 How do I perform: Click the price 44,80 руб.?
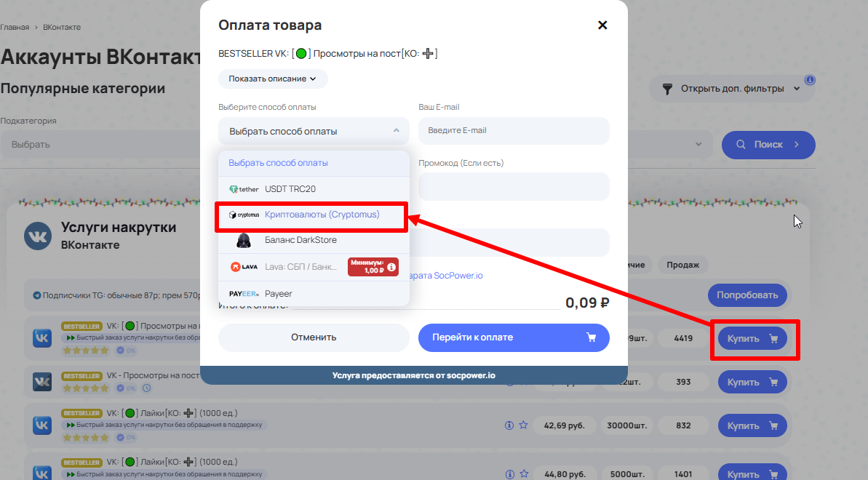click(x=564, y=474)
